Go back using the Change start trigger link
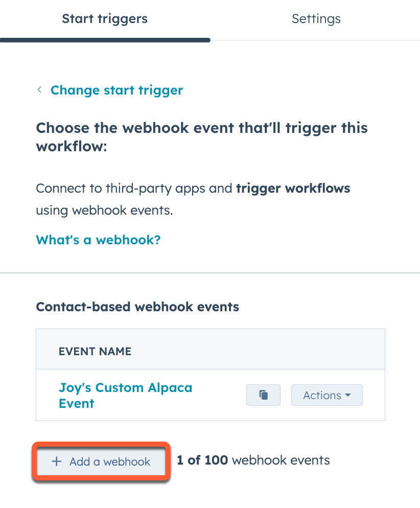Viewport: 420px width, 508px height. 116,90
